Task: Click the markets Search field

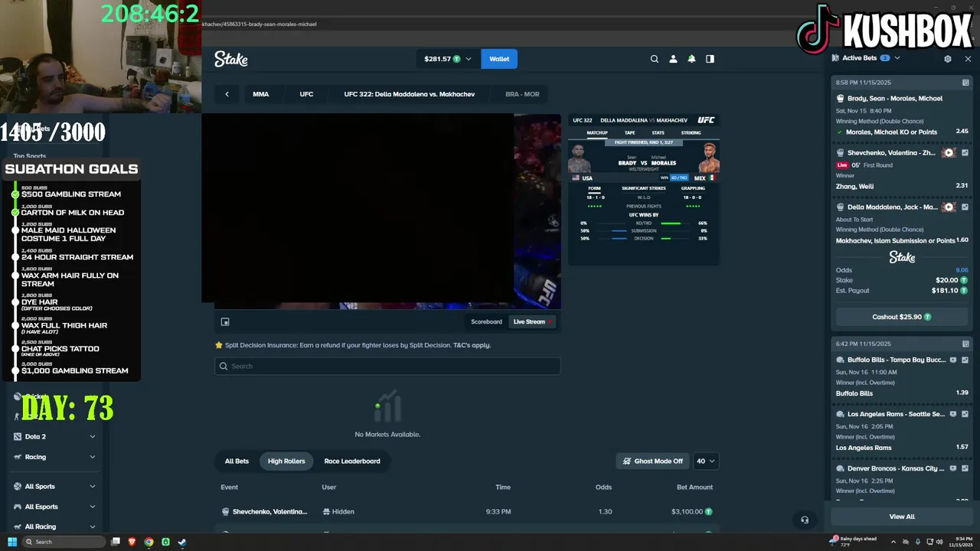Action: pos(387,366)
